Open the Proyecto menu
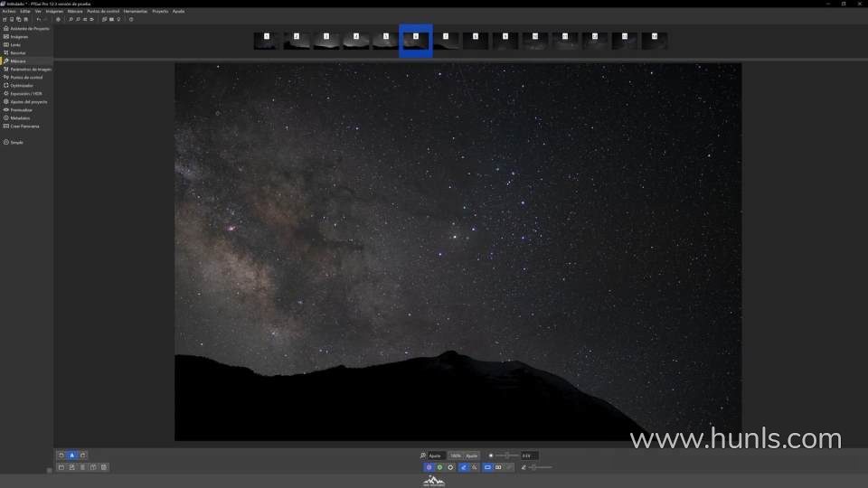868x488 pixels. (x=160, y=11)
